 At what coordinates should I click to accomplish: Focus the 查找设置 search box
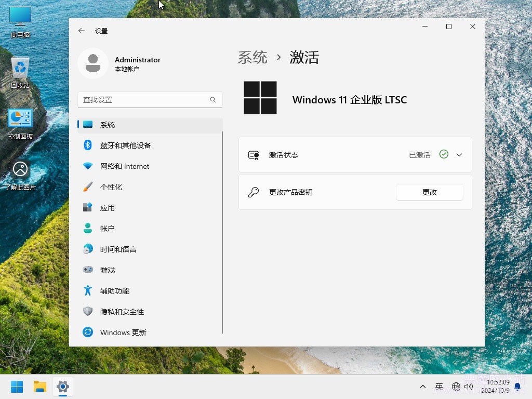click(150, 100)
